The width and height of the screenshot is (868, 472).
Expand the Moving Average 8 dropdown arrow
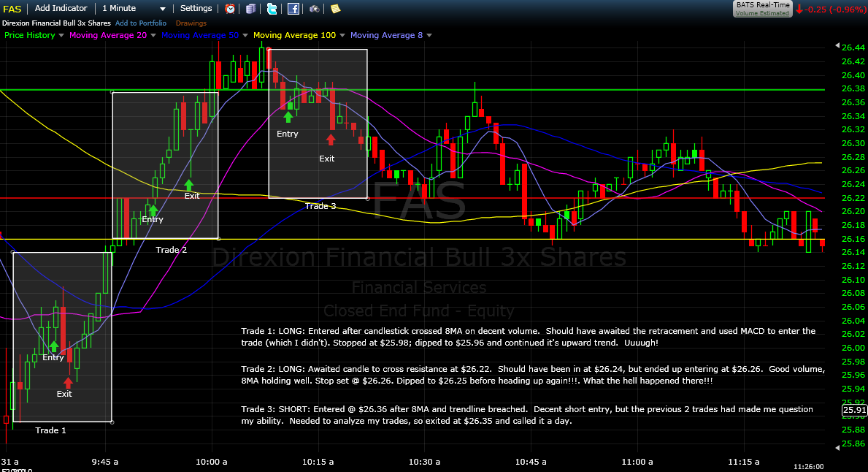pos(429,36)
